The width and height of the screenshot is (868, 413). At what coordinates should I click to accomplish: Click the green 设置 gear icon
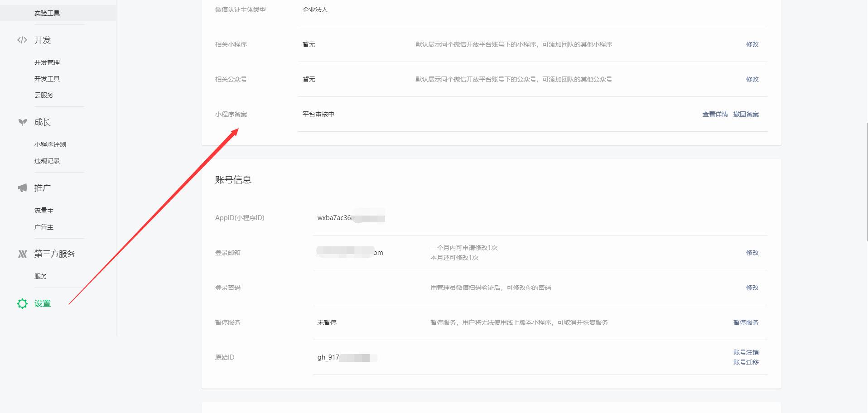pyautogui.click(x=22, y=303)
